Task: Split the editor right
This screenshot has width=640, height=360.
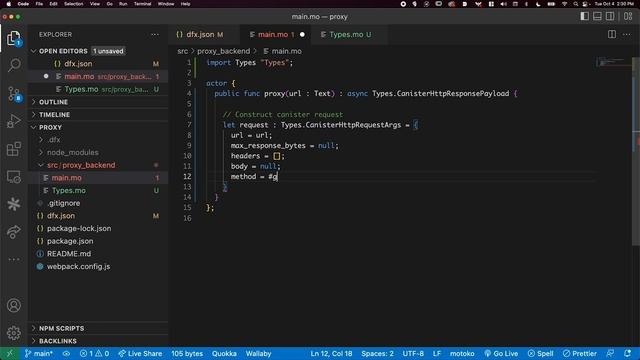Action: 612,35
